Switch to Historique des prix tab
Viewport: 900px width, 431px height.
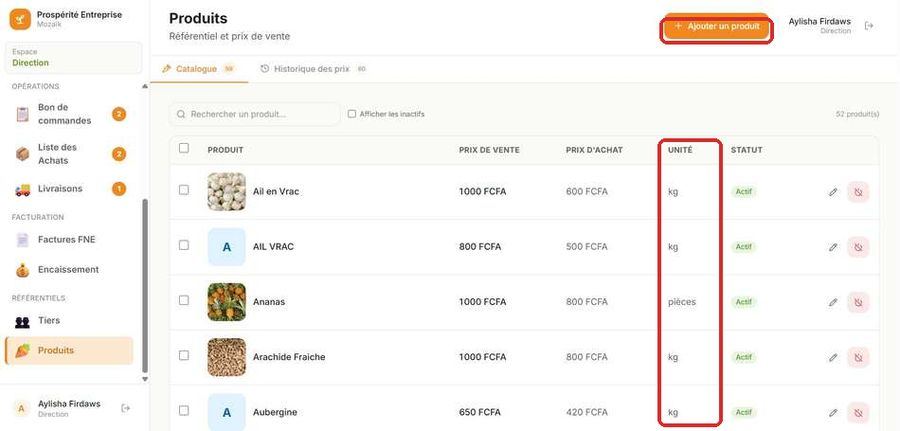coord(313,69)
